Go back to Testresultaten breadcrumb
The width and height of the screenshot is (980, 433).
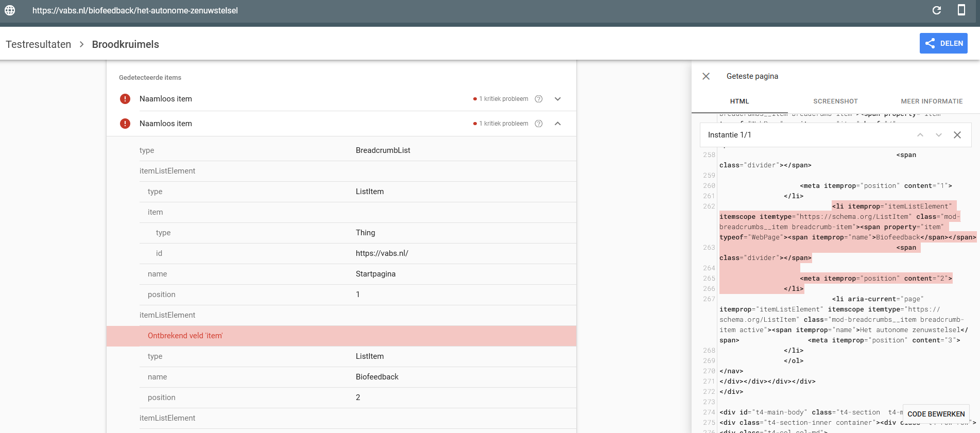click(39, 44)
